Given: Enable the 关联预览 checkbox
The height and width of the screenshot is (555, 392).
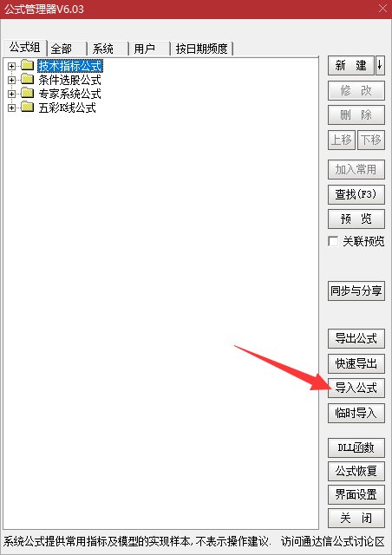Looking at the screenshot, I should click(333, 241).
